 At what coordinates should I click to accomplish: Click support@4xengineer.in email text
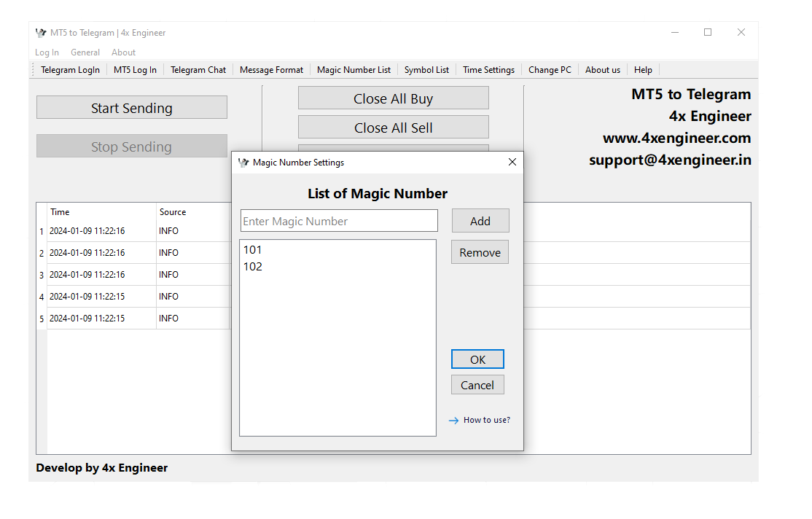click(670, 160)
